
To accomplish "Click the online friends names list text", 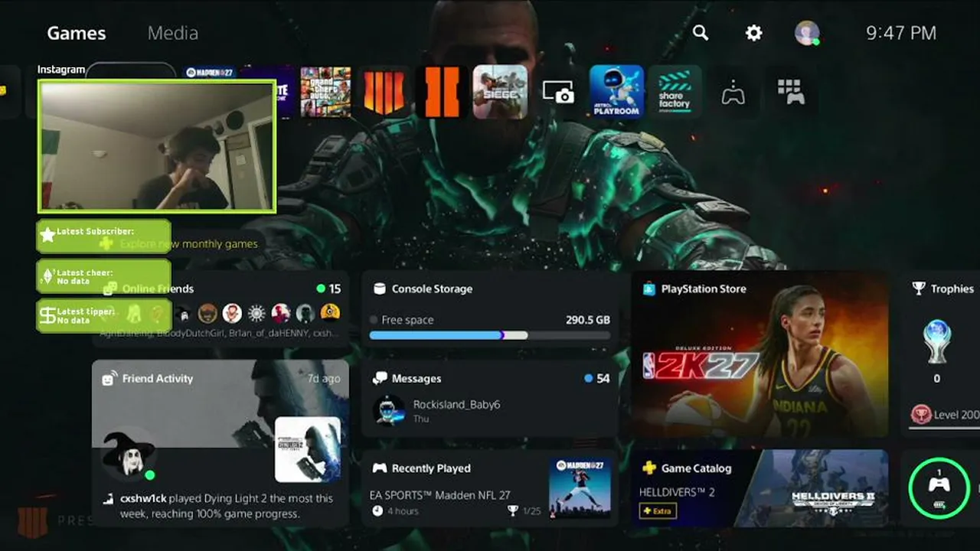I will pos(220,333).
